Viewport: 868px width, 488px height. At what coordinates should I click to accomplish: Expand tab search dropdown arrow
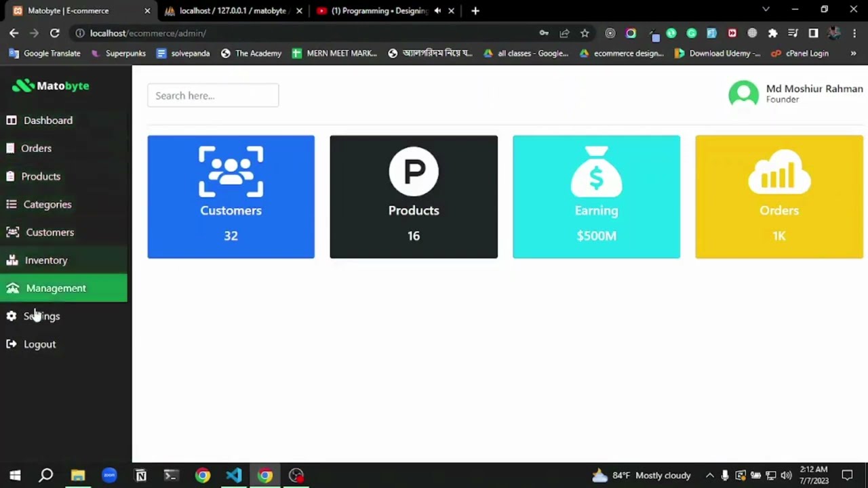pyautogui.click(x=766, y=9)
